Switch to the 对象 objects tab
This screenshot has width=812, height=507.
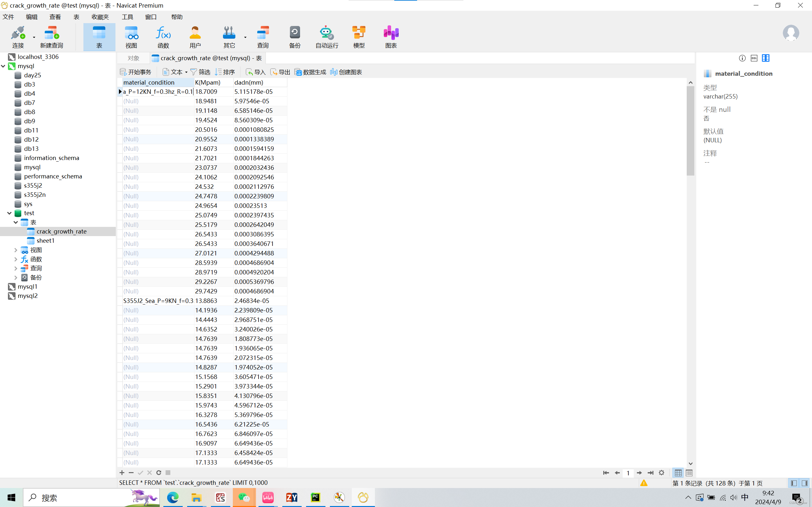coord(133,58)
